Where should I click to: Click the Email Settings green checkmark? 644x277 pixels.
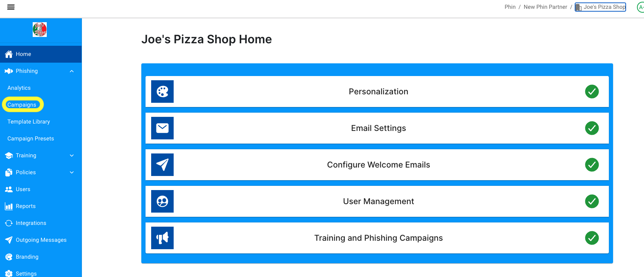coord(592,128)
